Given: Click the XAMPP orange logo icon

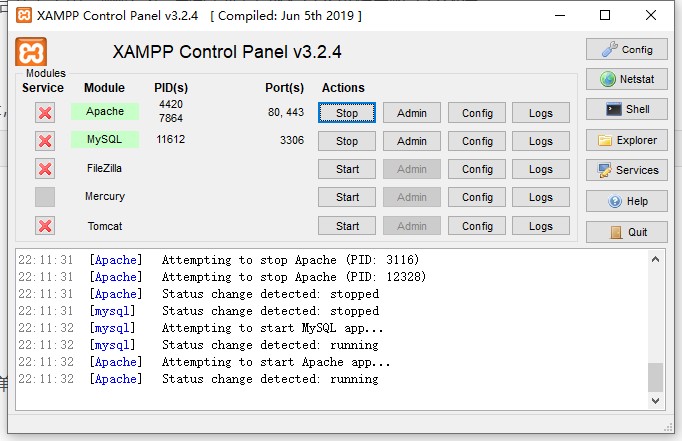Looking at the screenshot, I should (31, 52).
